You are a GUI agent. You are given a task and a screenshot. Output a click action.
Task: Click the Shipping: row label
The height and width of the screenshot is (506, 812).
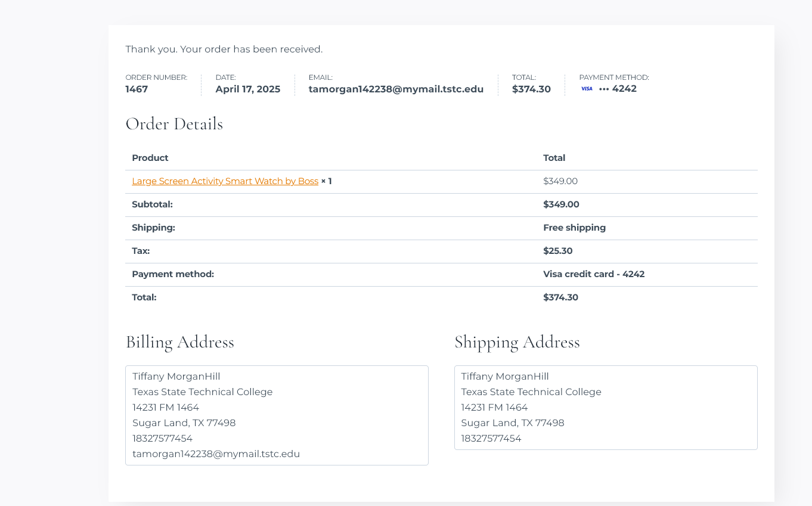[x=153, y=228]
